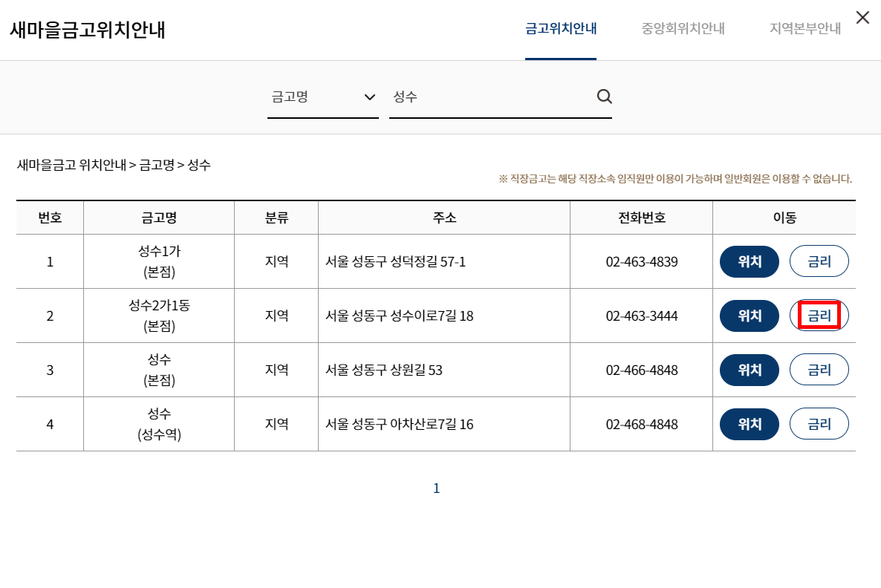
Task: Click phone number 02-463-4839
Action: point(642,262)
